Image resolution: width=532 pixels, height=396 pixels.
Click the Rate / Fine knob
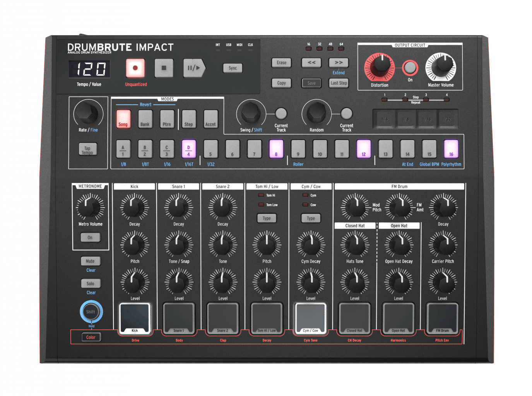[x=88, y=113]
